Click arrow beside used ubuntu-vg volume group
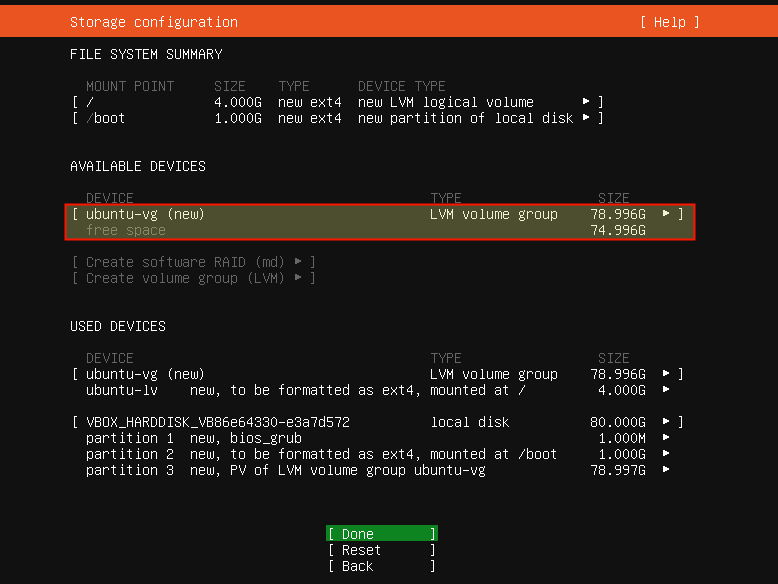This screenshot has width=778, height=584. point(666,374)
